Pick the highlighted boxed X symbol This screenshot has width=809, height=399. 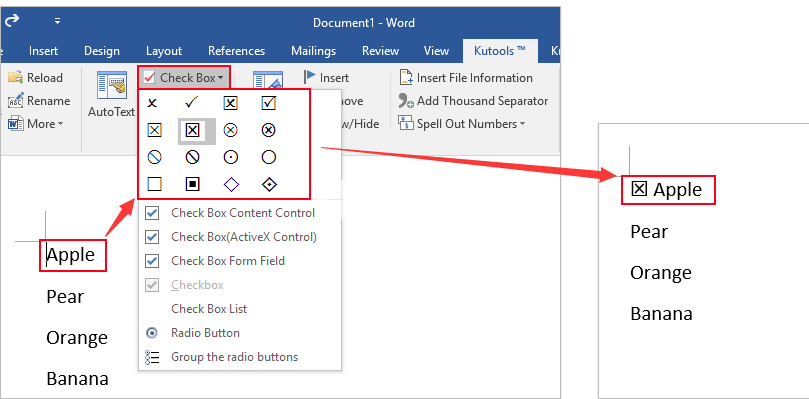tap(192, 131)
